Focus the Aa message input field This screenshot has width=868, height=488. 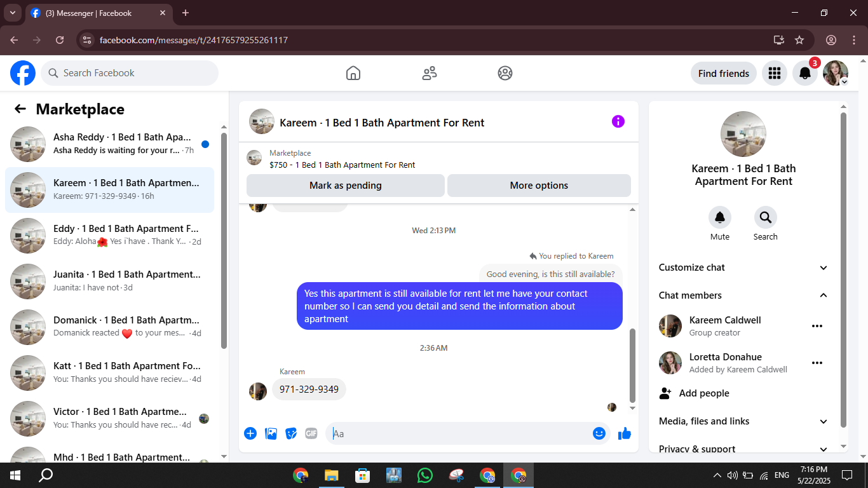click(459, 433)
